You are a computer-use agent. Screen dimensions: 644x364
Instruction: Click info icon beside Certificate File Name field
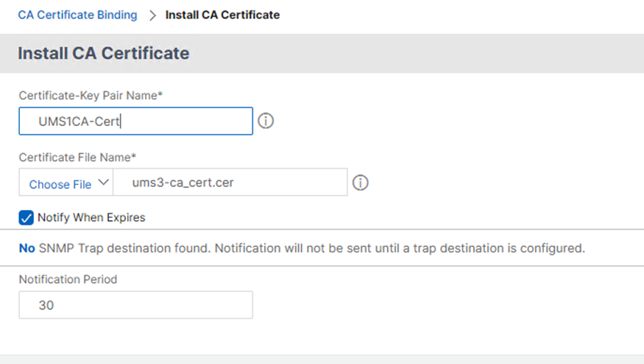coord(360,183)
